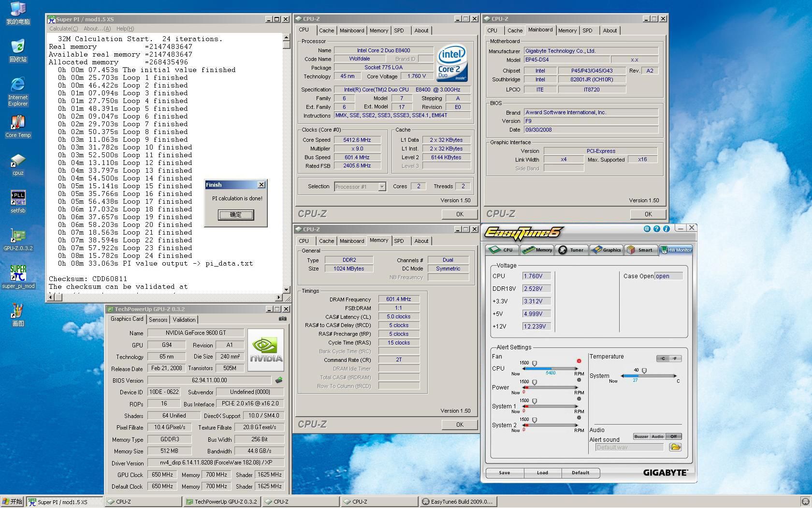Viewport: 812px width, 508px height.
Task: Set alert sound to Buzzer
Action: point(641,436)
